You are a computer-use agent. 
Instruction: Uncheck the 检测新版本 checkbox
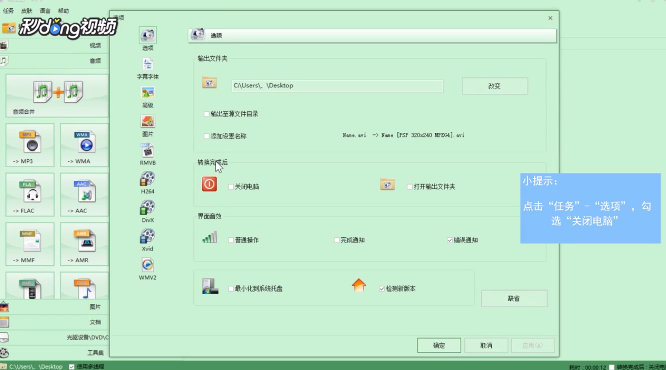[x=382, y=288]
